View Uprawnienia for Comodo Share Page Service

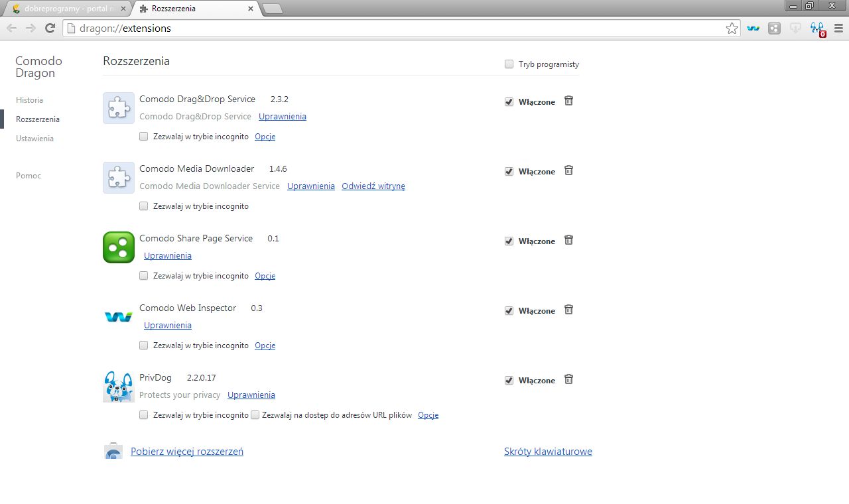(x=168, y=256)
